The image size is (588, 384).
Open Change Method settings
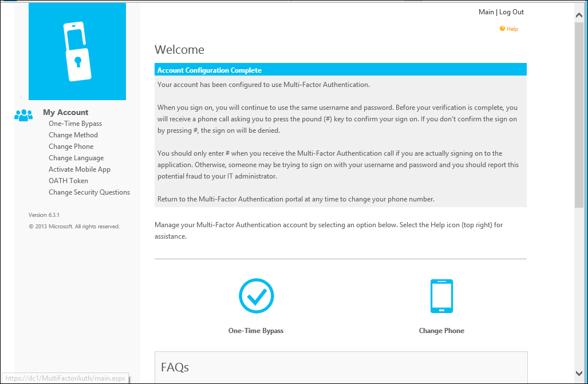(73, 134)
